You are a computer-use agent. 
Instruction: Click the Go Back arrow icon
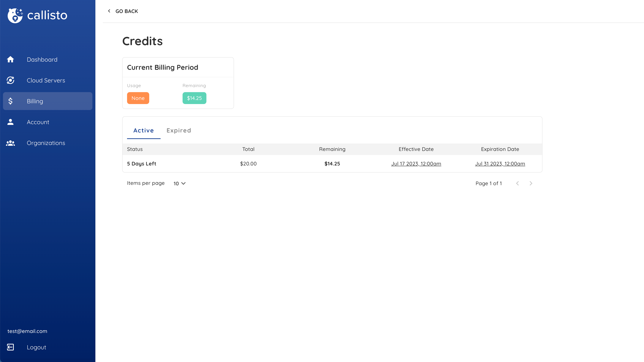click(x=109, y=11)
